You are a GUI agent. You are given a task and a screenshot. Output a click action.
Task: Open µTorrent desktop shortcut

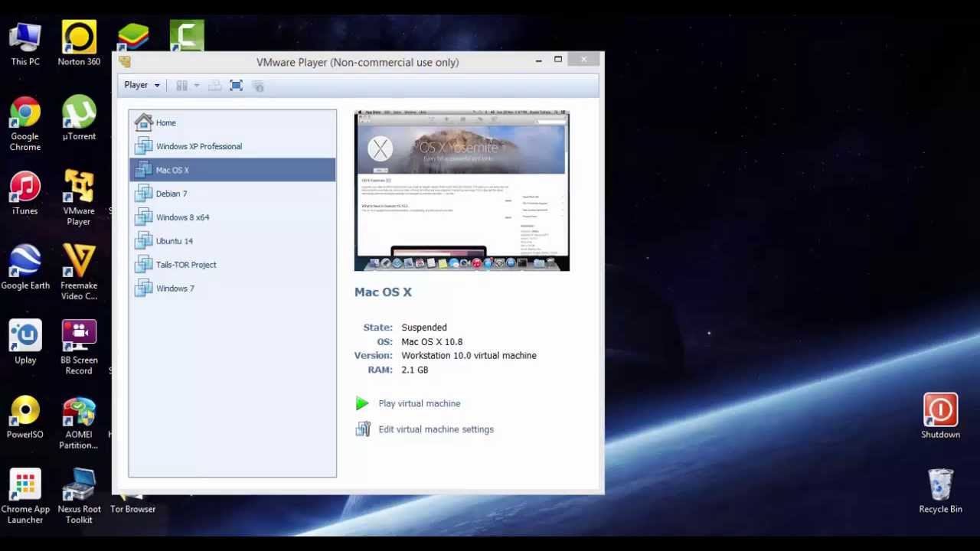[79, 119]
